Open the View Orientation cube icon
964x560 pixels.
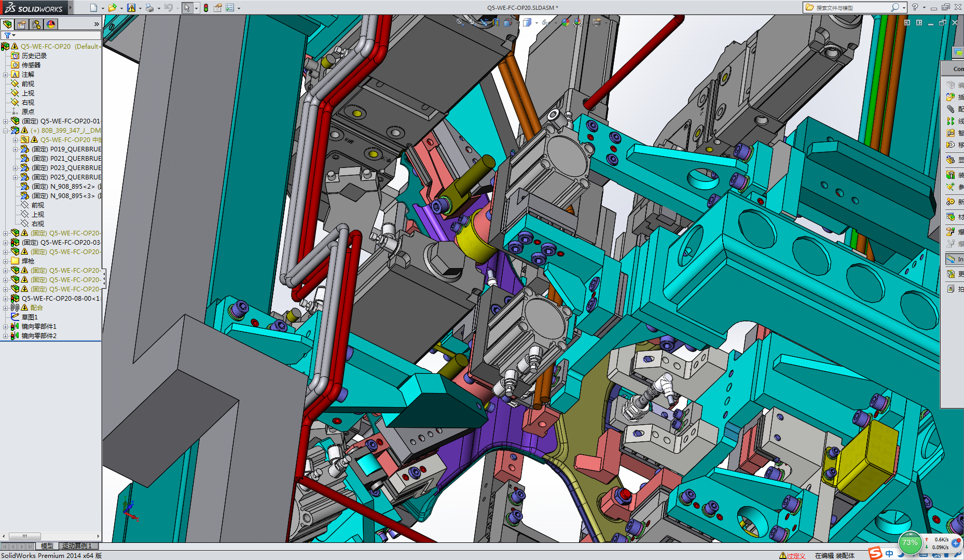508,22
